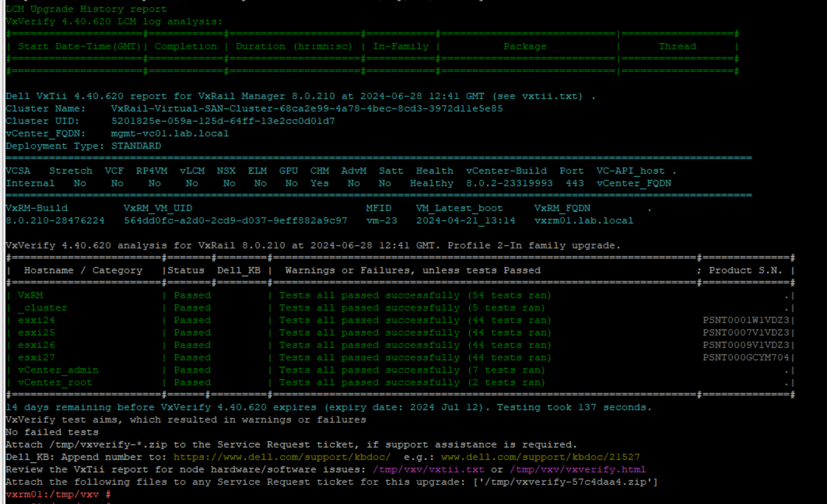Select serial number PSNT0001W1VDZ3
Image resolution: width=827 pixels, height=504 pixels.
pyautogui.click(x=746, y=320)
